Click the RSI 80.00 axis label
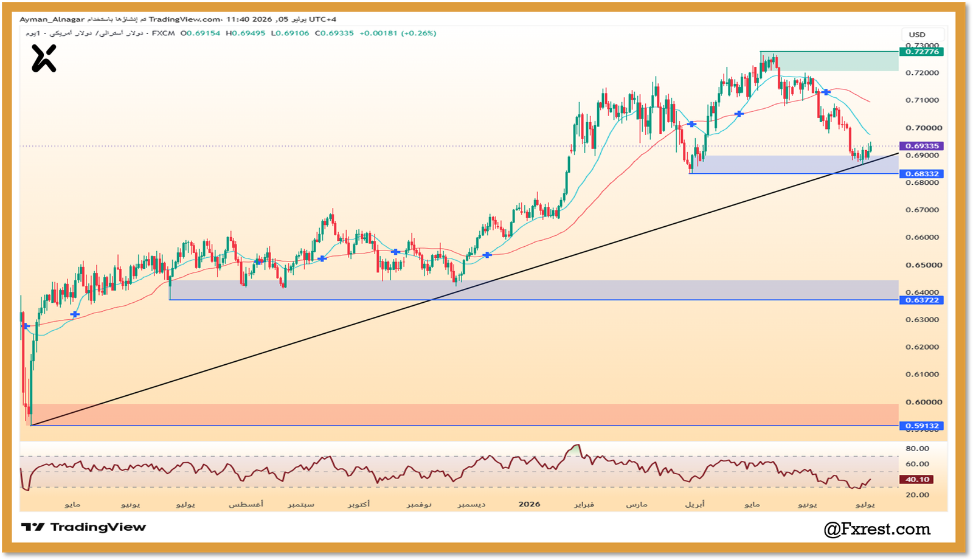This screenshot has height=560, width=973. pos(917,449)
